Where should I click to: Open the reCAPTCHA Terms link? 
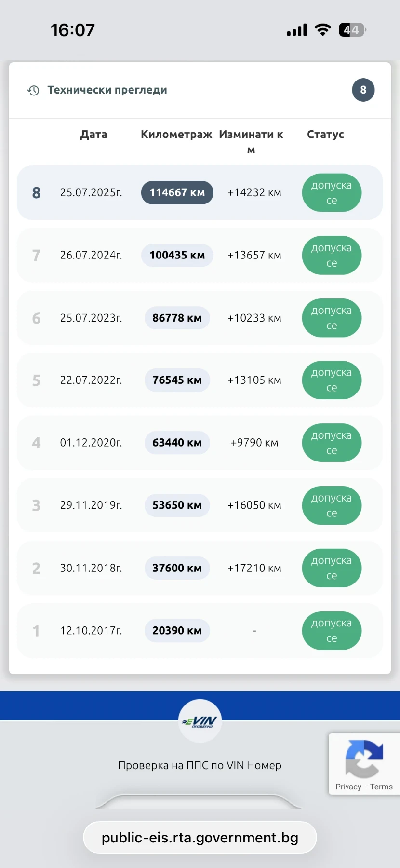point(381,787)
